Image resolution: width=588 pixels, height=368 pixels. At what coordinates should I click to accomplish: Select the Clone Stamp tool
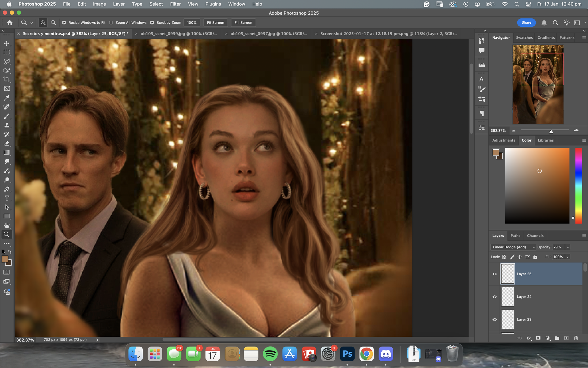[6, 125]
